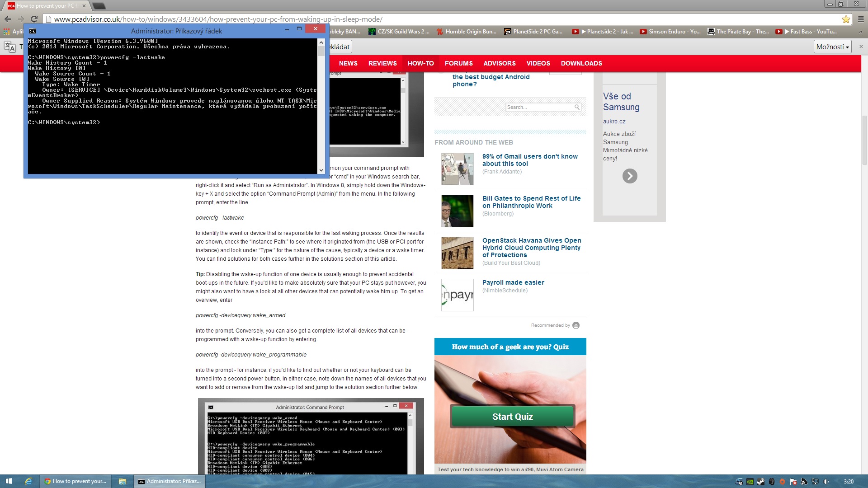Open the Command Prompt window system icon
Image resolution: width=868 pixels, height=488 pixels.
33,31
